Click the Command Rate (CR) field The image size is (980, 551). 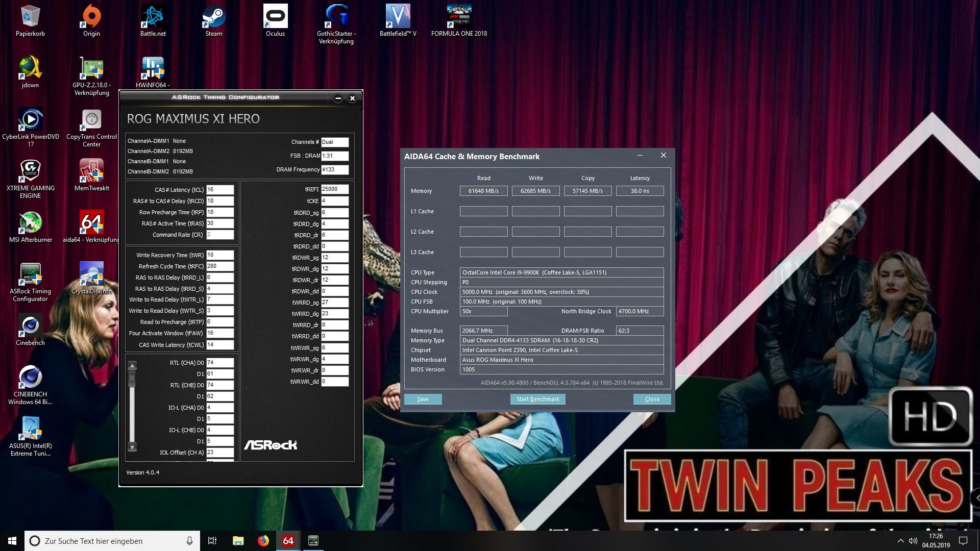220,235
